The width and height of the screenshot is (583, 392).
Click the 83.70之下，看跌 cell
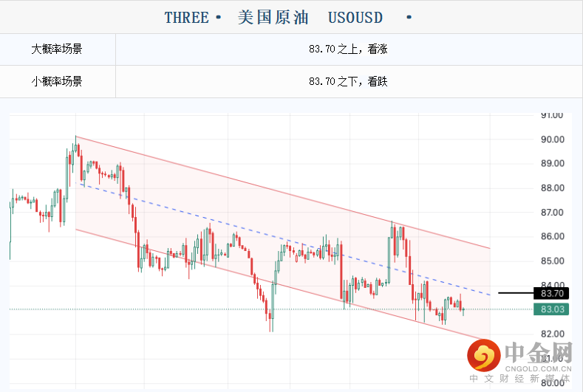[x=348, y=81]
